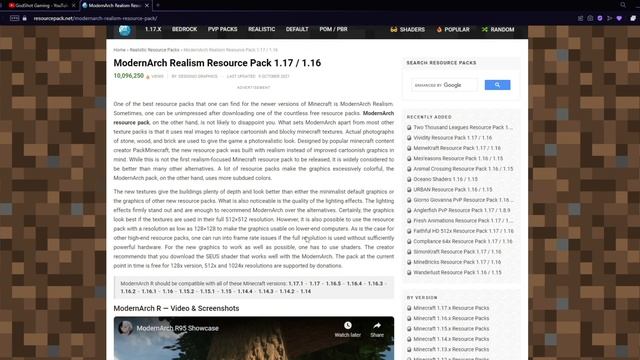Click the address bar URL
This screenshot has width=640, height=360.
[x=95, y=18]
